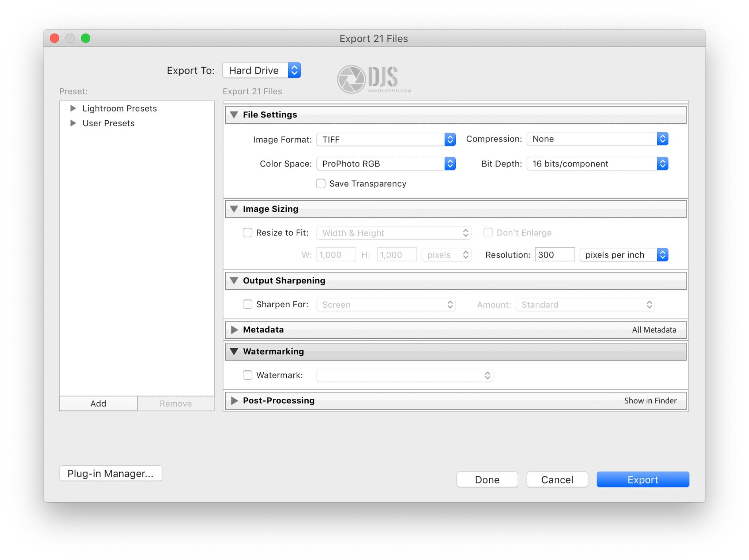Open the pixels per inch dropdown

coord(624,255)
